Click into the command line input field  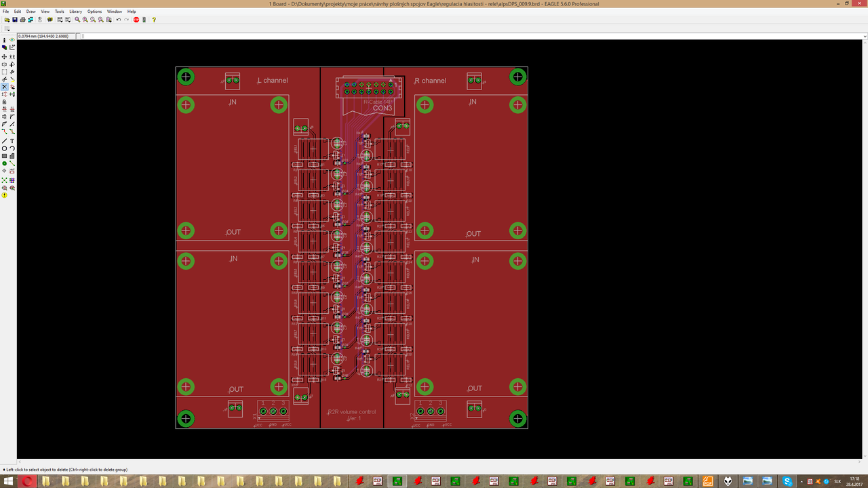click(475, 36)
